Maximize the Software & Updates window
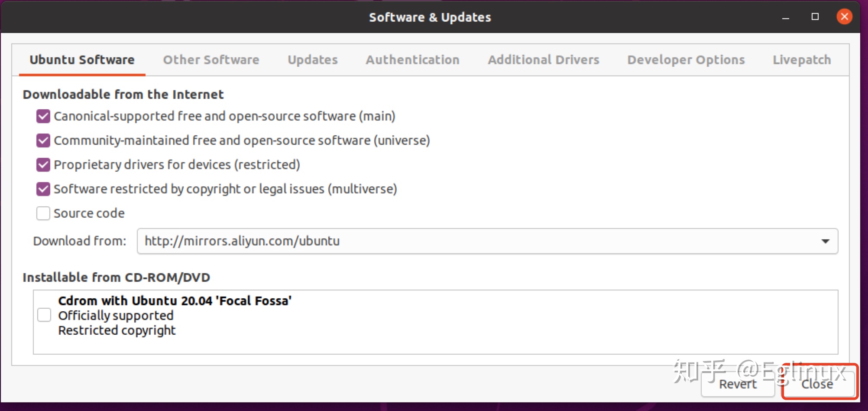Image resolution: width=868 pixels, height=411 pixels. tap(815, 17)
